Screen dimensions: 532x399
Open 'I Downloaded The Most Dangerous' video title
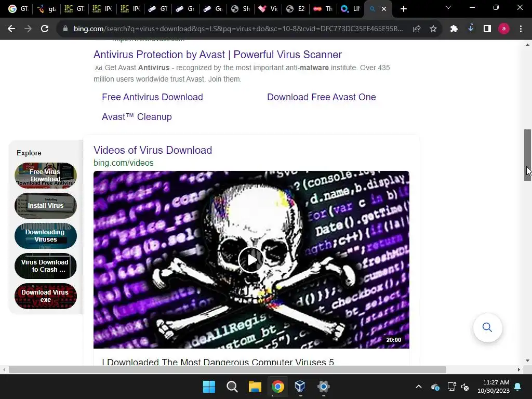[x=218, y=362]
